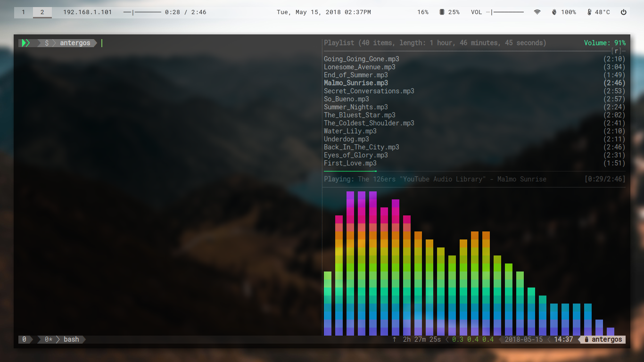Click the IP address 192.168.1.101
This screenshot has width=644, height=362.
click(88, 12)
